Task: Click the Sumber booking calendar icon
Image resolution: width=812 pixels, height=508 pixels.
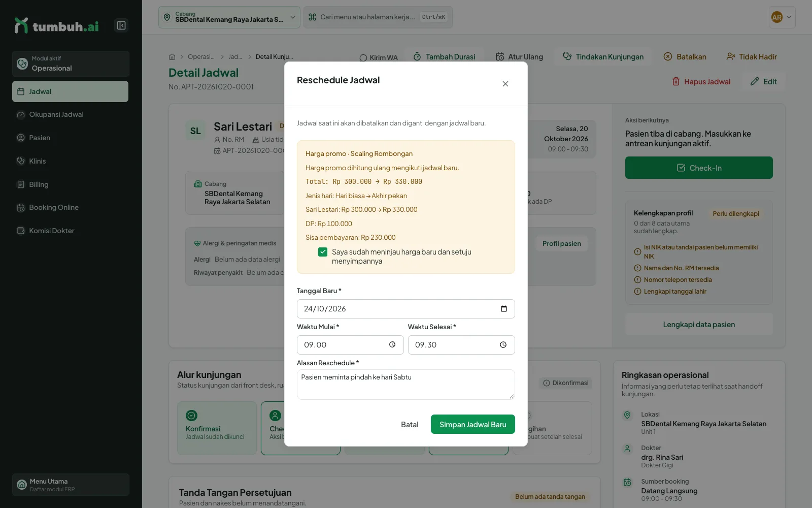Action: pos(627,482)
